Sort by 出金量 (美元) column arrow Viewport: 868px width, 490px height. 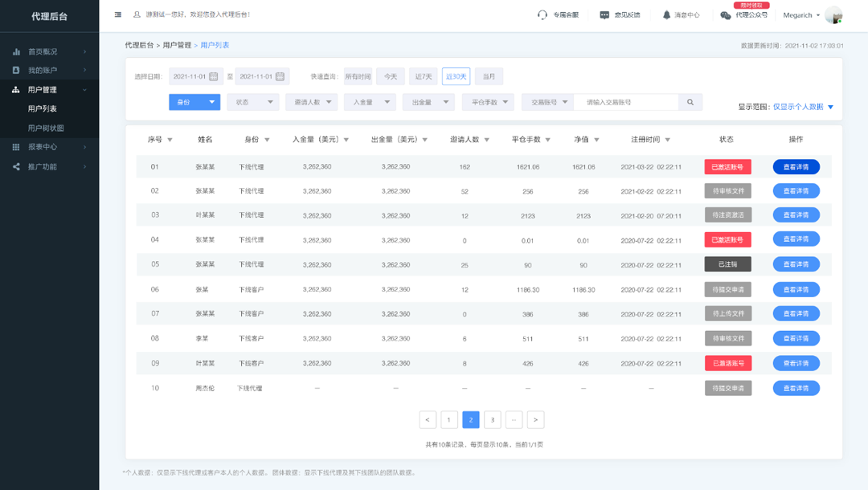click(x=424, y=140)
